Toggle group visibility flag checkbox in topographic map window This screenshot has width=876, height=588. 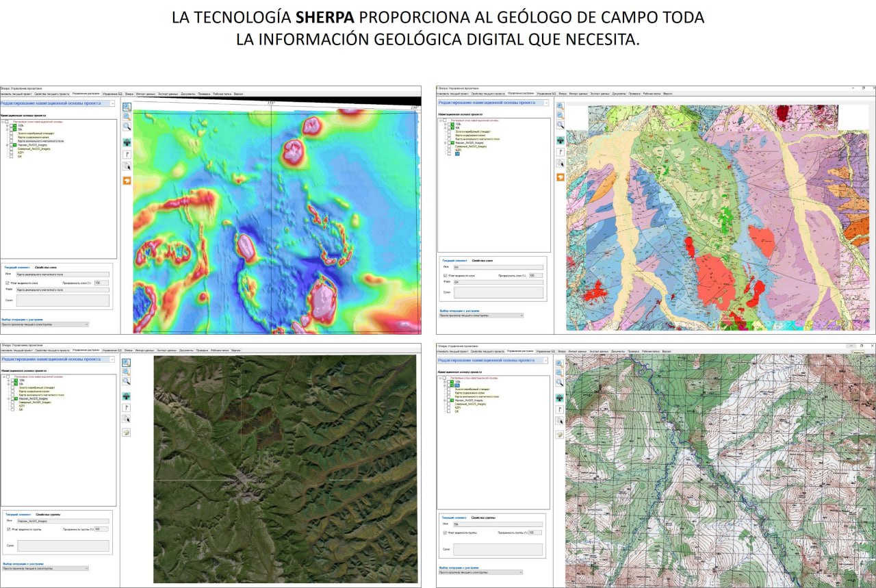pos(445,532)
